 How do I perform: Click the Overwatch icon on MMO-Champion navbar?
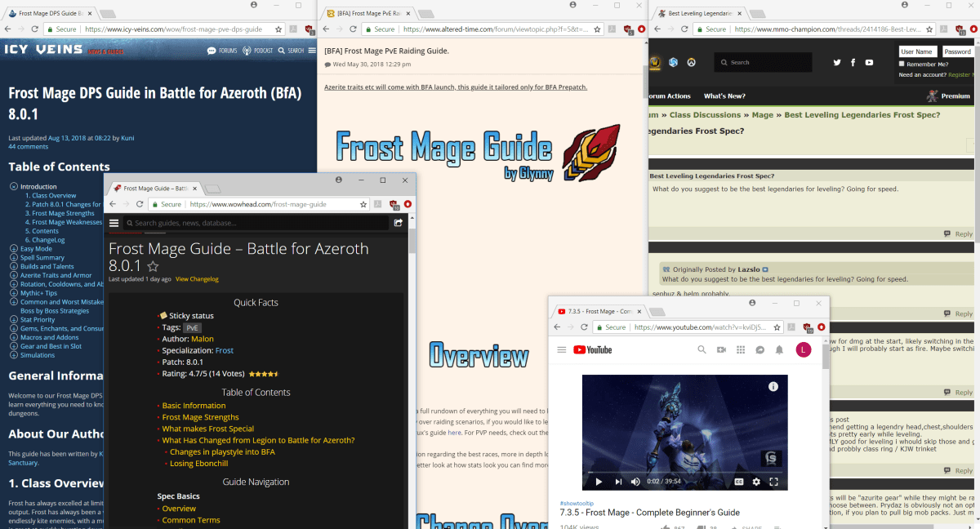[691, 62]
